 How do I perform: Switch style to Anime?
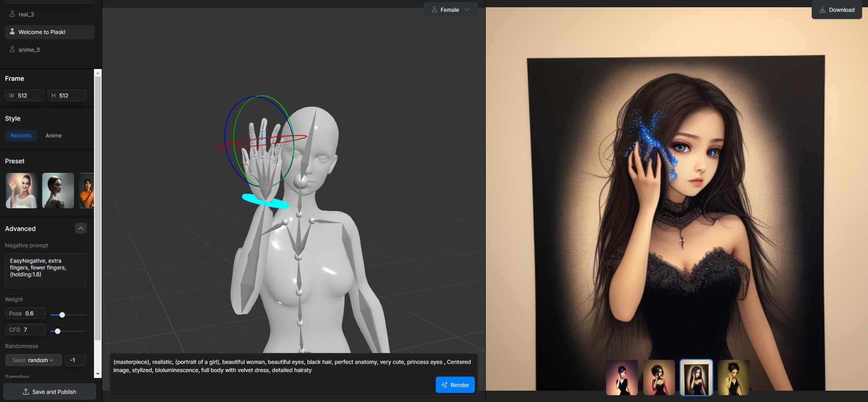(54, 136)
